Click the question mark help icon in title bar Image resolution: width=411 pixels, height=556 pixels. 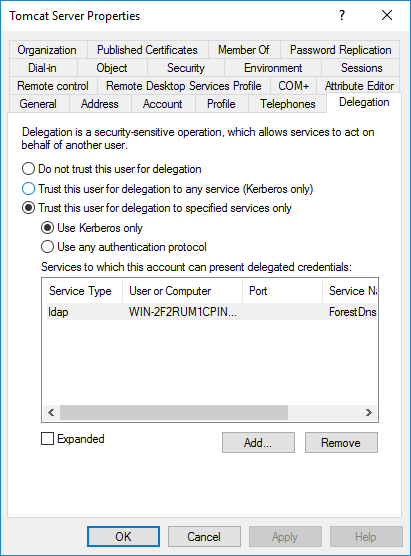(341, 16)
